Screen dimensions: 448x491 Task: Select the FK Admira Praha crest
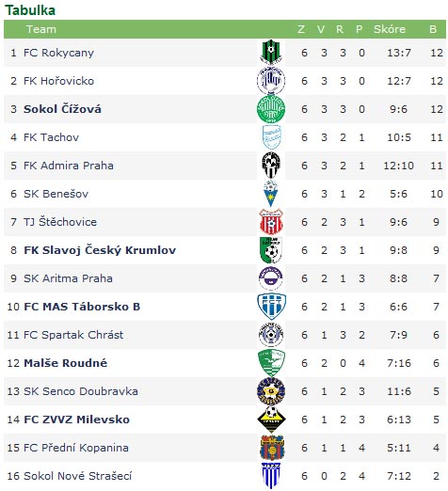[x=271, y=165]
